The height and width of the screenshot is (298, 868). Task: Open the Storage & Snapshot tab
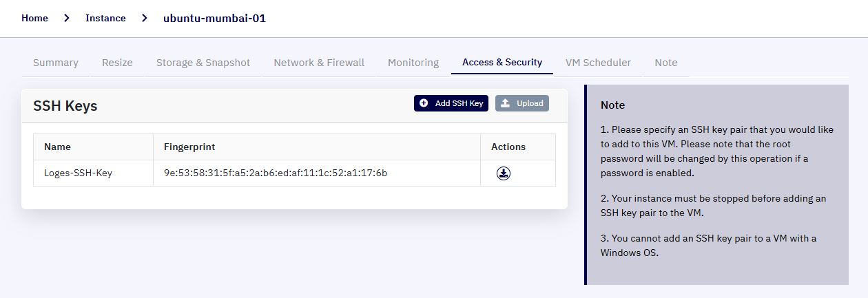tap(203, 63)
